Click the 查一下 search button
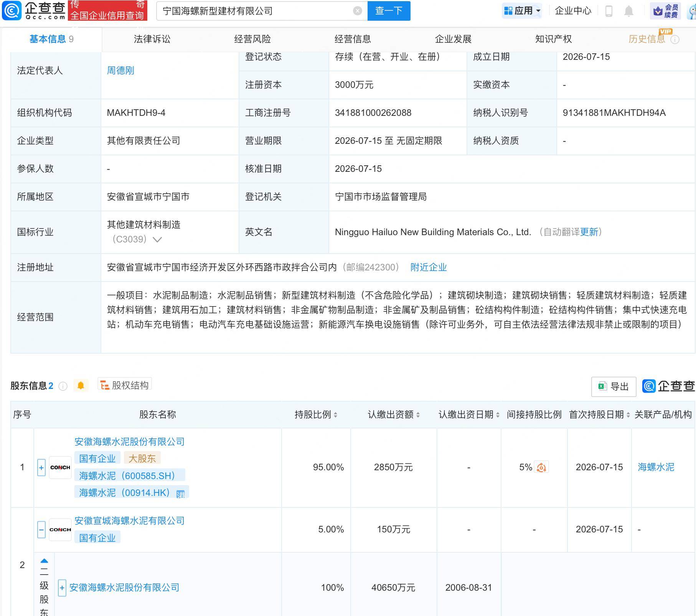Viewport: 696px width, 616px height. 389,11
